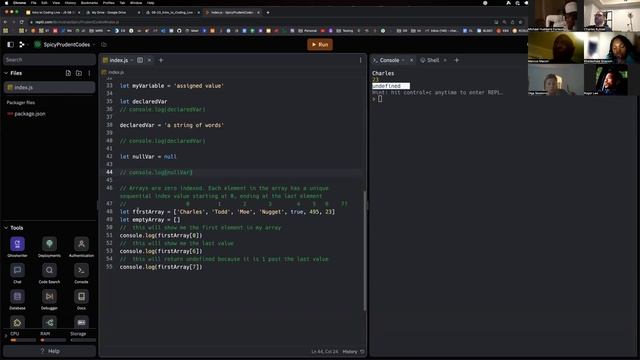The width and height of the screenshot is (640, 360).
Task: Open the Deployments tool
Action: point(49,247)
